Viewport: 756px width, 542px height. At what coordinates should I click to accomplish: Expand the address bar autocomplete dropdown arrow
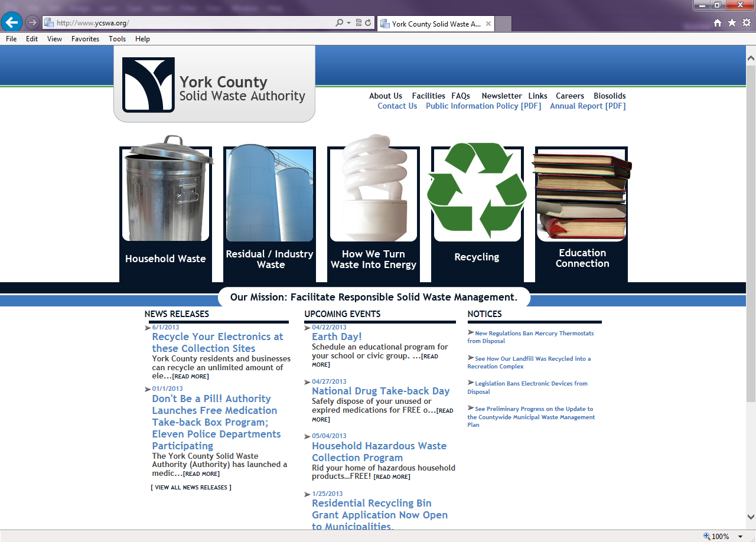point(348,23)
